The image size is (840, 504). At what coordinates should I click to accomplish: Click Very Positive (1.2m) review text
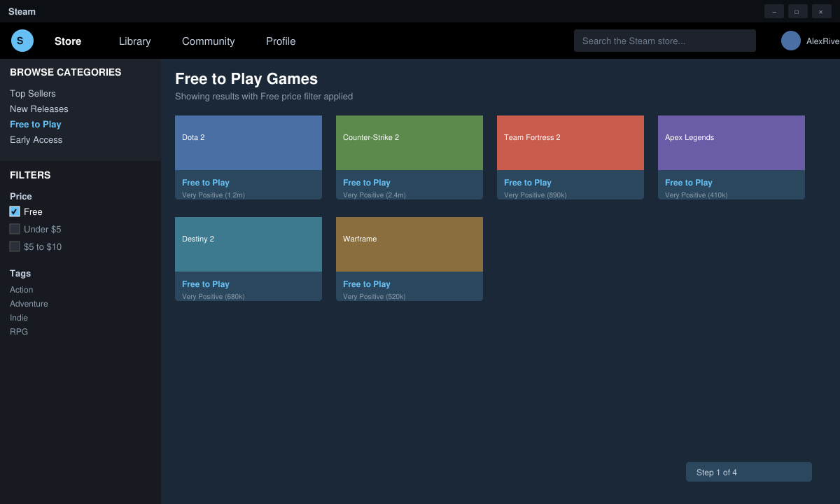click(x=213, y=195)
